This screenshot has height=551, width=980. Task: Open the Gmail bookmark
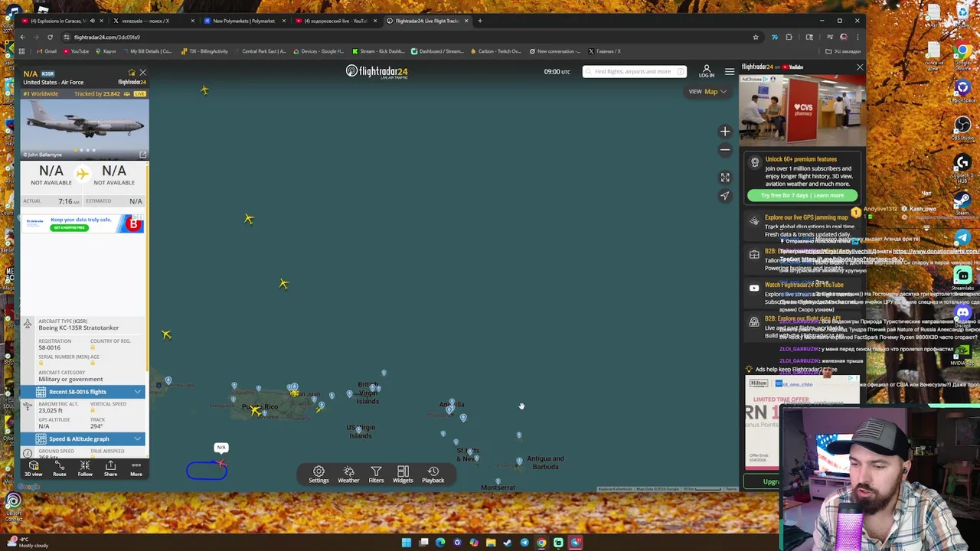(x=46, y=51)
